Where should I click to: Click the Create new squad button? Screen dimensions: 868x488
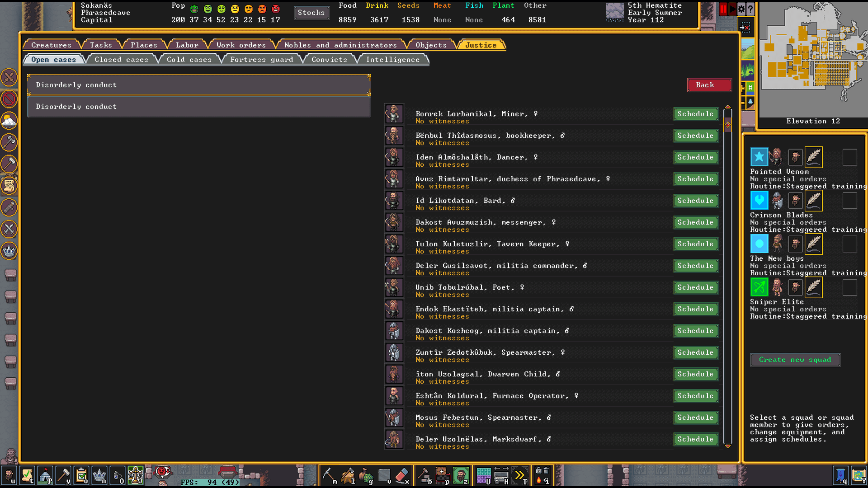pos(795,360)
